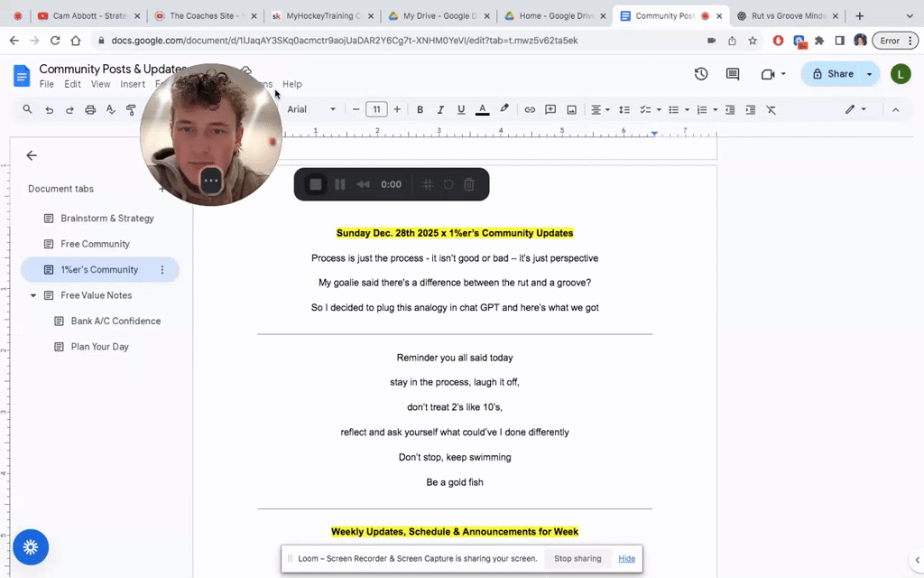
Task: Click the Share button
Action: point(833,74)
